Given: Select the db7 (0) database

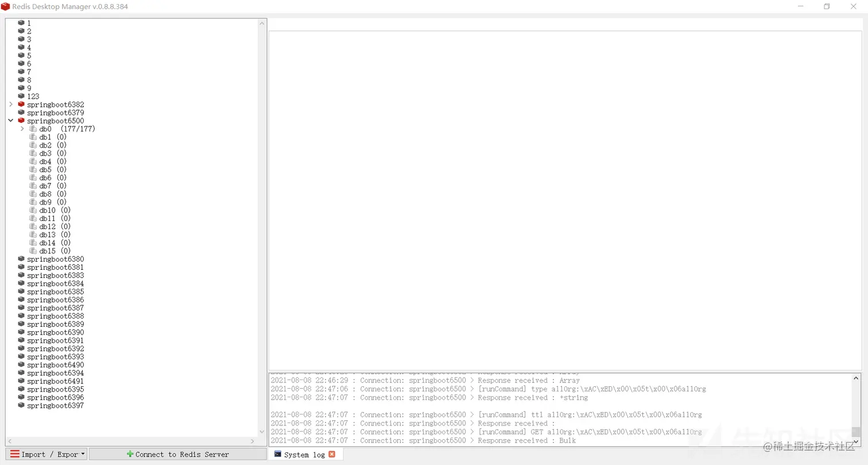Looking at the screenshot, I should (53, 185).
